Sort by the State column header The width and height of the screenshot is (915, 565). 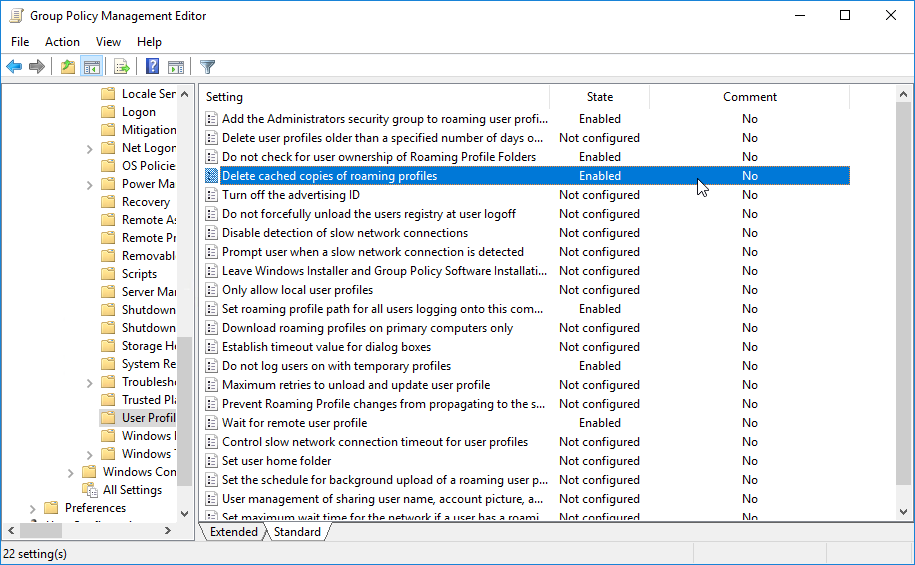(600, 97)
